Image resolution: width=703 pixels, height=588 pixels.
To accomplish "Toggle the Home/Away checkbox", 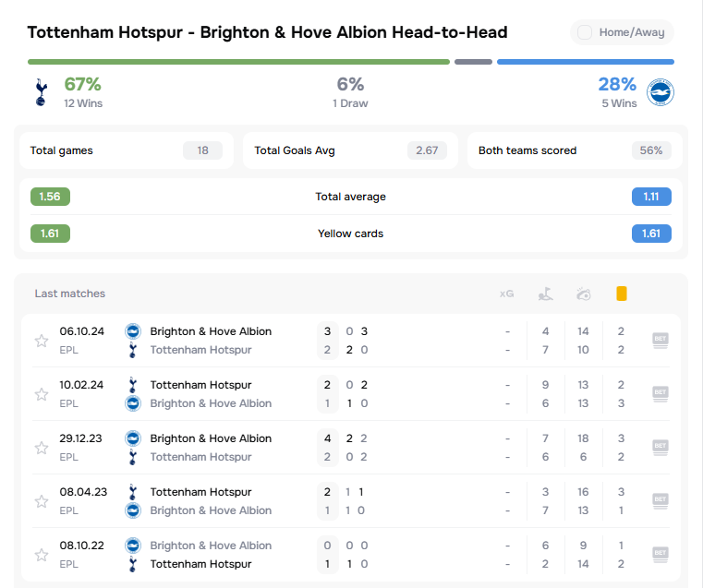I will [585, 32].
